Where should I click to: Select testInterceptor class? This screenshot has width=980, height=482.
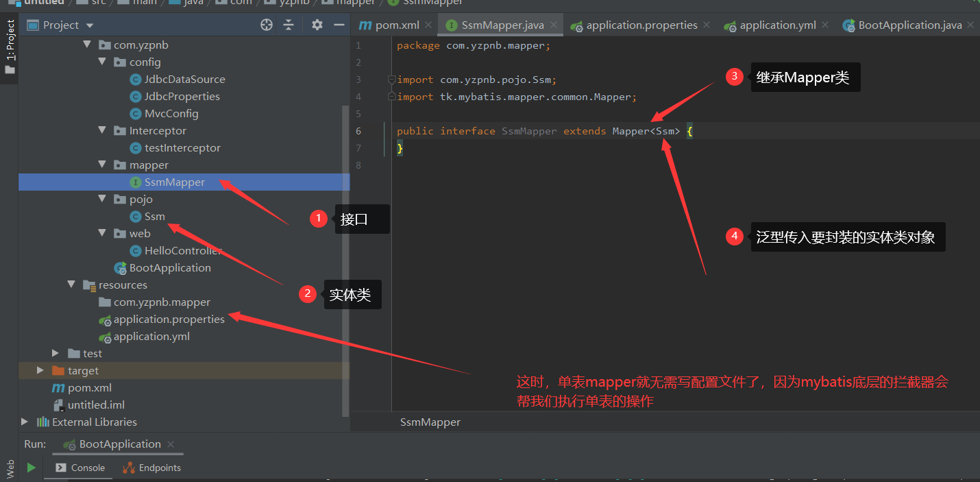point(175,147)
